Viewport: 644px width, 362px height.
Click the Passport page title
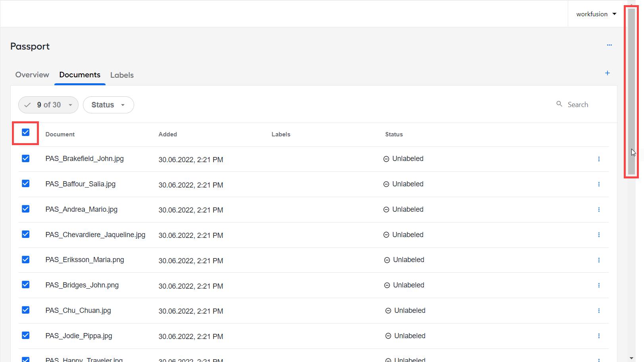click(30, 46)
